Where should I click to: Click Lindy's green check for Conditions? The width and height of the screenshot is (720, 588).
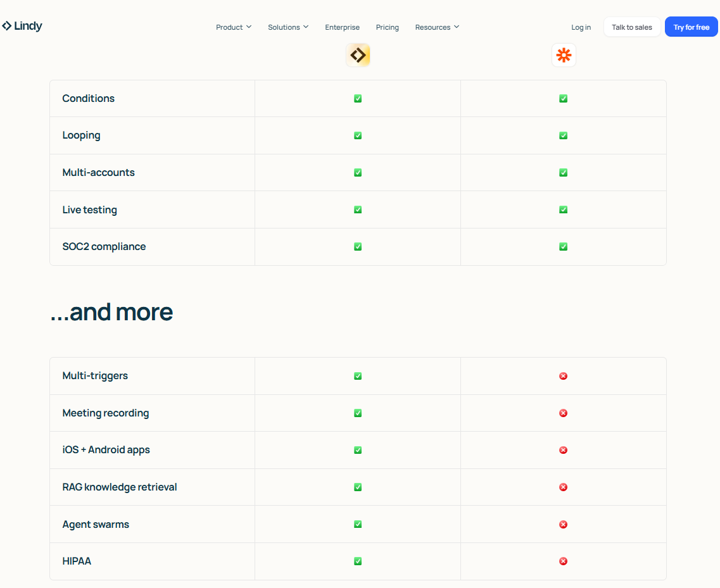[358, 99]
